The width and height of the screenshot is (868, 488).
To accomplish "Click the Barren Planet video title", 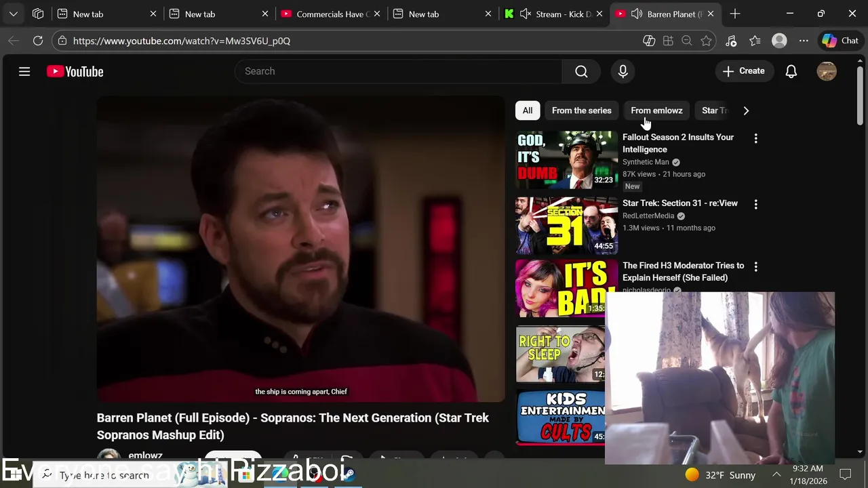I will tap(293, 426).
